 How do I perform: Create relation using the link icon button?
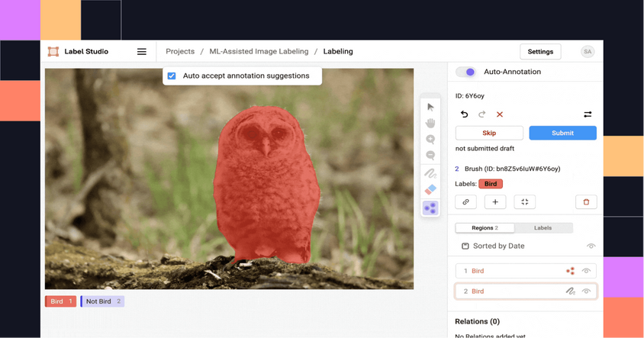[x=465, y=202]
